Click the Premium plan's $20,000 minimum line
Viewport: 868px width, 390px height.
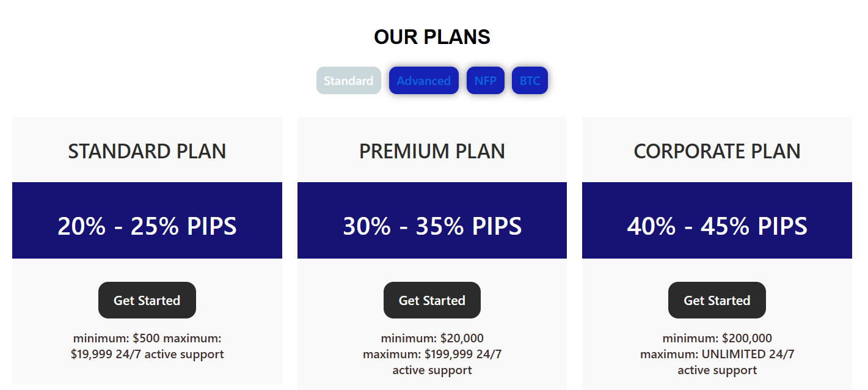[432, 338]
